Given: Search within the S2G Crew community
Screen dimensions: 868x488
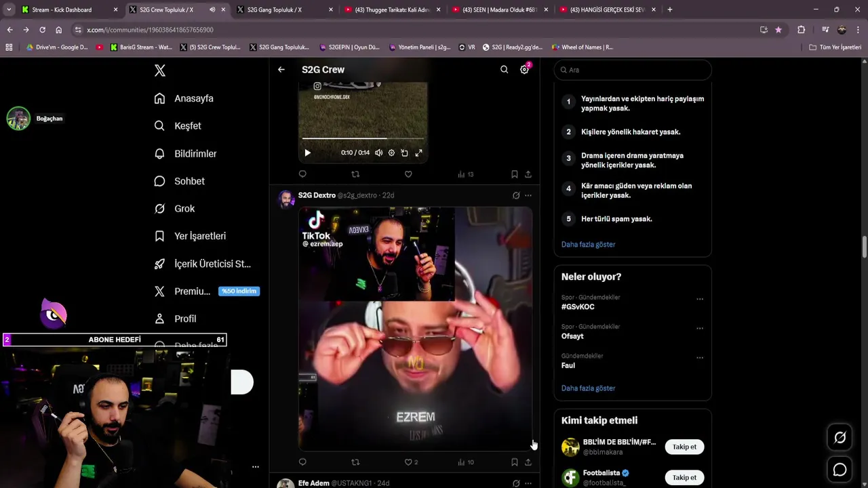Looking at the screenshot, I should pyautogui.click(x=504, y=69).
